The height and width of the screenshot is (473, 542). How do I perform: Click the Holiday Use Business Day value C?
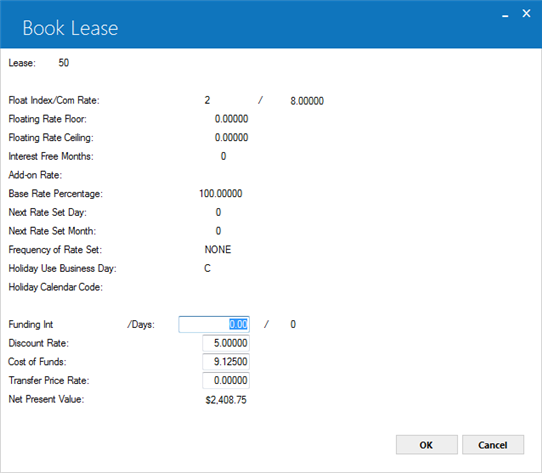(x=207, y=268)
